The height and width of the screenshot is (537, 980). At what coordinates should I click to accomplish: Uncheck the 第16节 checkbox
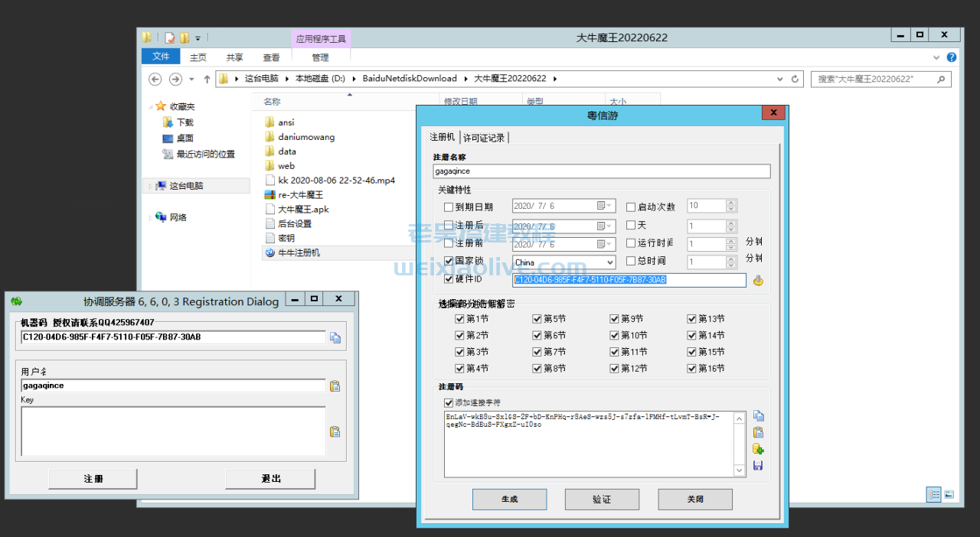point(691,368)
